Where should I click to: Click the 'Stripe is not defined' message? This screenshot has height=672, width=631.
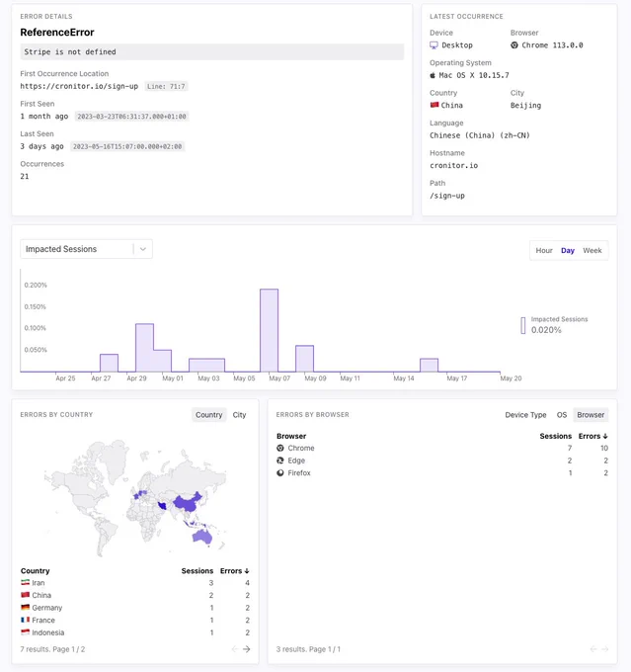212,51
